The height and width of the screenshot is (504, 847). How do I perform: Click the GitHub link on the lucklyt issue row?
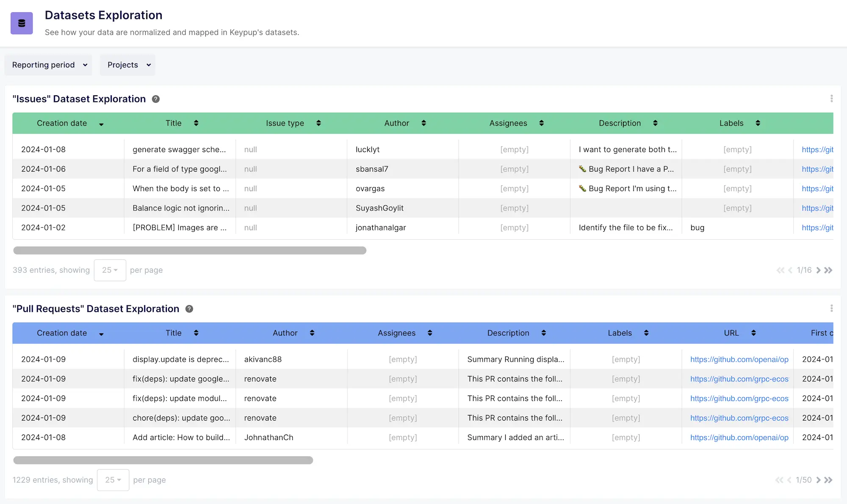click(817, 149)
